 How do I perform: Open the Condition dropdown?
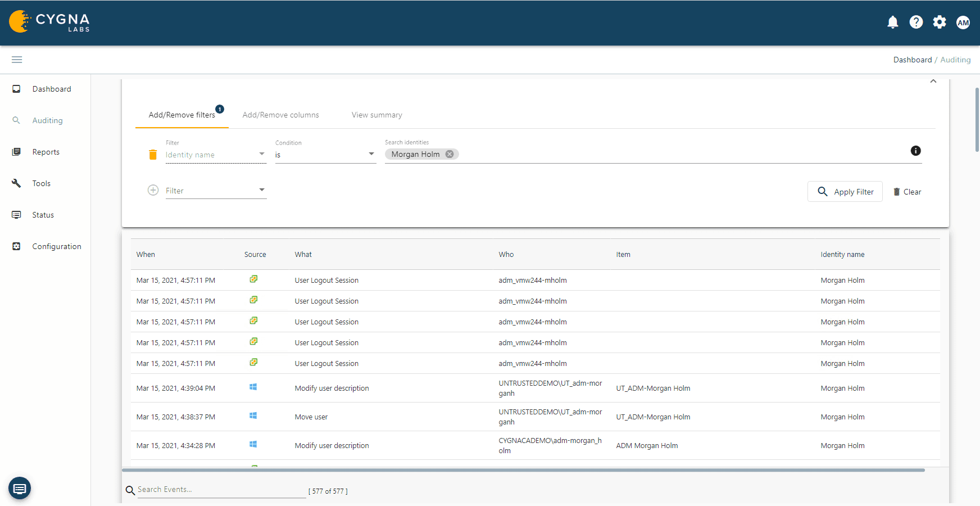[x=371, y=154]
